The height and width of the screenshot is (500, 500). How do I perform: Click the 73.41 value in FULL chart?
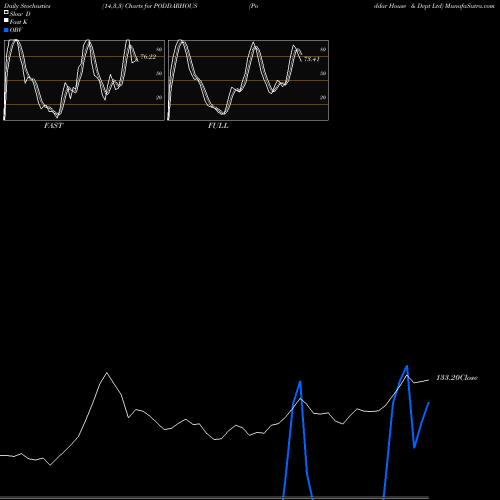coord(312,59)
